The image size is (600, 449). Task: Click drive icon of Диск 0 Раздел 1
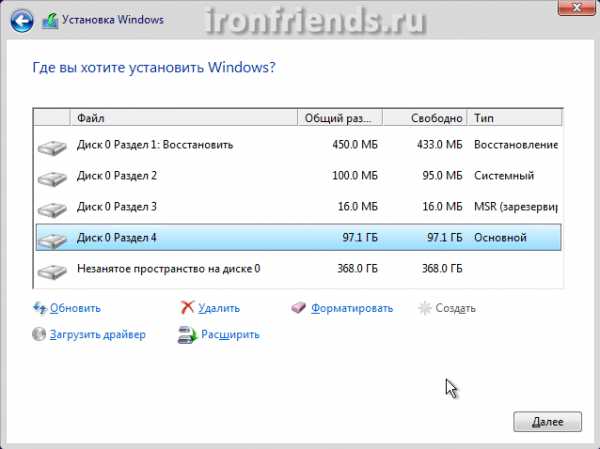[52, 148]
